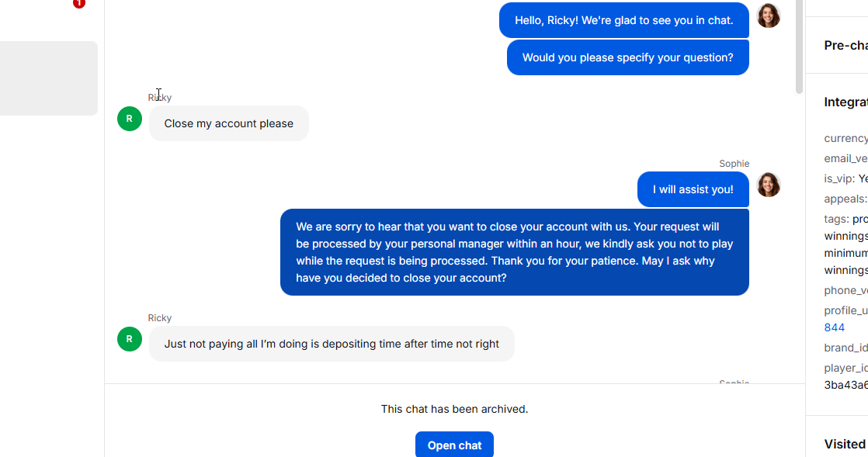Expand the Visited section heading
This screenshot has width=868, height=457.
[x=845, y=444]
